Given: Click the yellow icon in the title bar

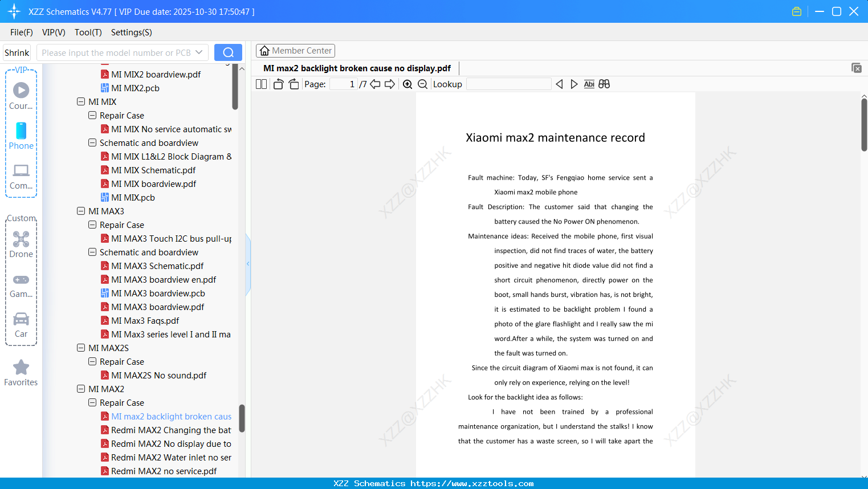Looking at the screenshot, I should [797, 11].
